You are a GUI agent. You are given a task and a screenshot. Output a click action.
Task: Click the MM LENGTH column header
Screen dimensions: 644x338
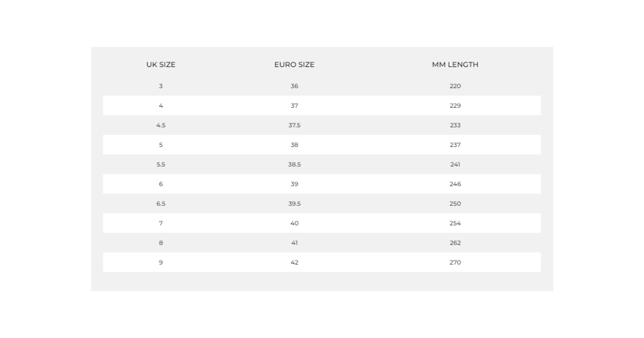[x=455, y=64]
